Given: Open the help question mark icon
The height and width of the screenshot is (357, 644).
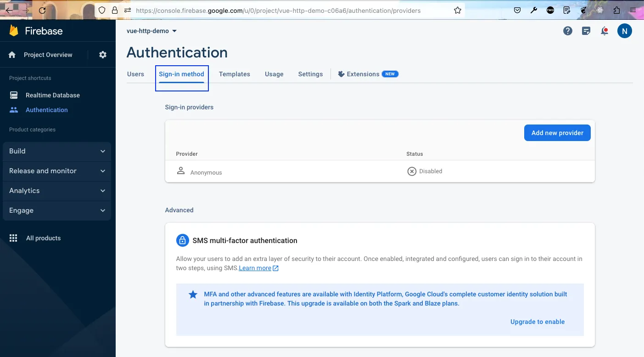Looking at the screenshot, I should tap(568, 31).
